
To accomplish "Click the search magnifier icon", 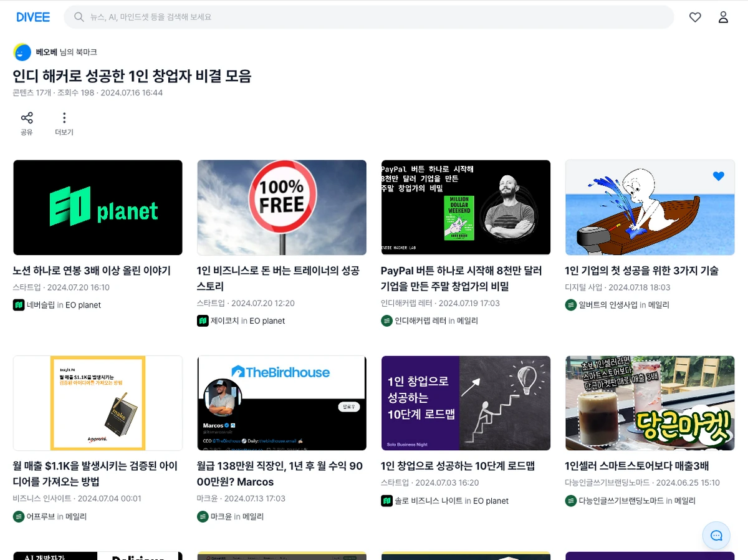I will pyautogui.click(x=79, y=17).
